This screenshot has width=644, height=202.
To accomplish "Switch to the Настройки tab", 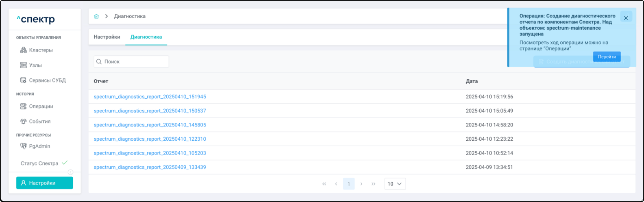I will click(x=107, y=37).
